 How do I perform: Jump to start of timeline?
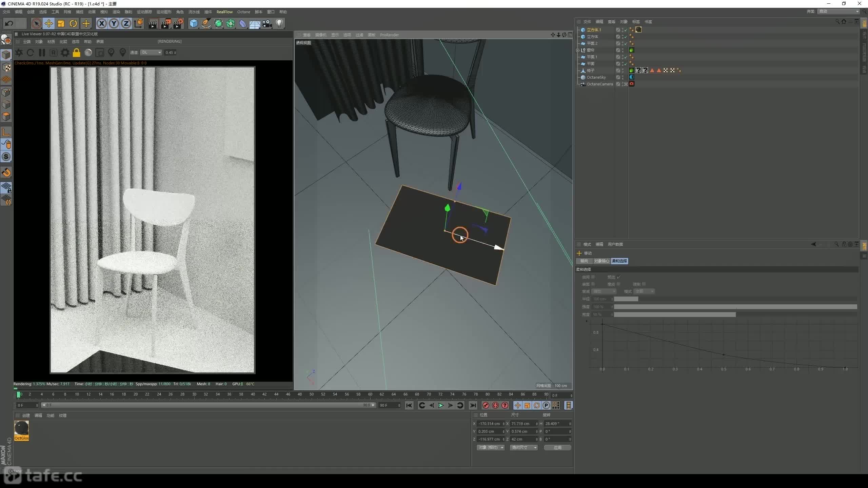coord(409,405)
